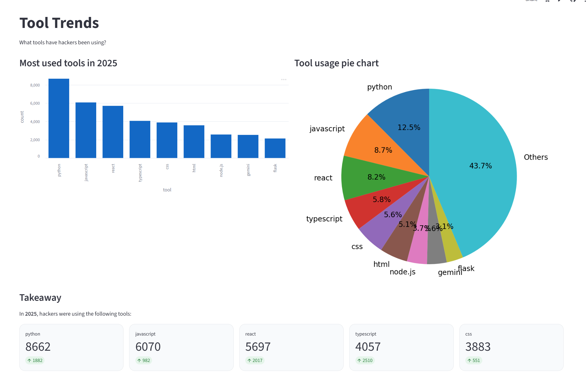Click the typescript bar in the bar chart
The image size is (588, 373).
[x=140, y=140]
